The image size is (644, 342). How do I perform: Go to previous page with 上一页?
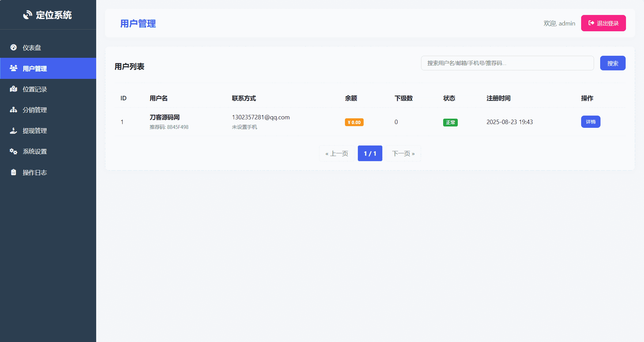click(x=336, y=153)
